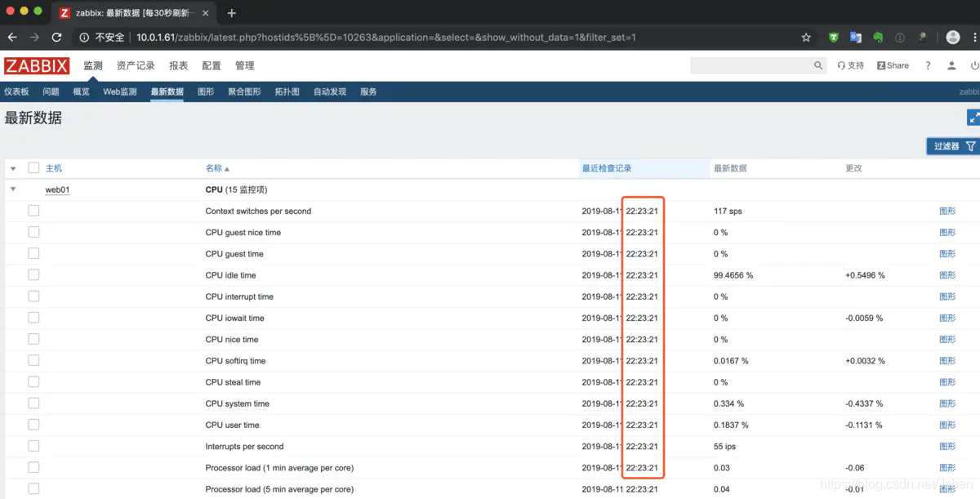Sort by 主机 column header

[x=53, y=168]
